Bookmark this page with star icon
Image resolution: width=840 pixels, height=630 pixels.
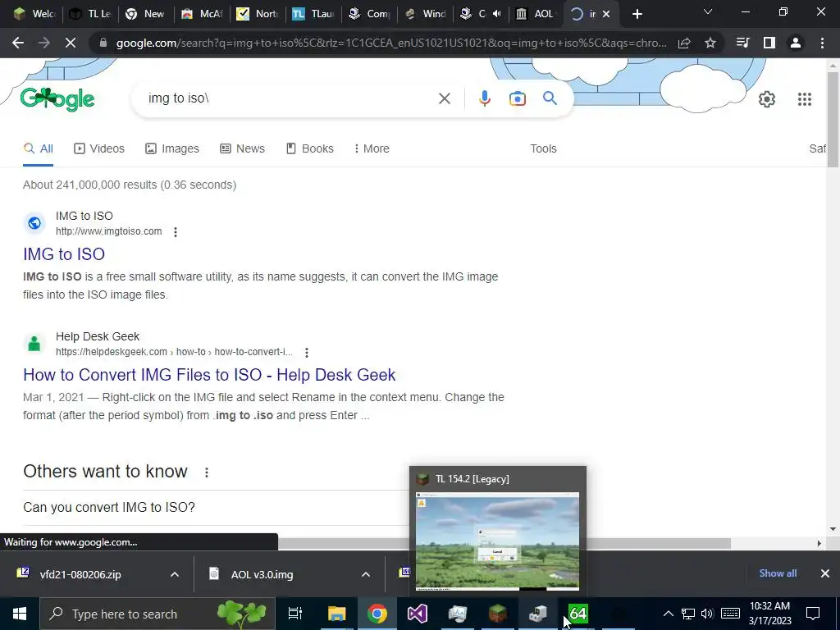click(x=710, y=43)
